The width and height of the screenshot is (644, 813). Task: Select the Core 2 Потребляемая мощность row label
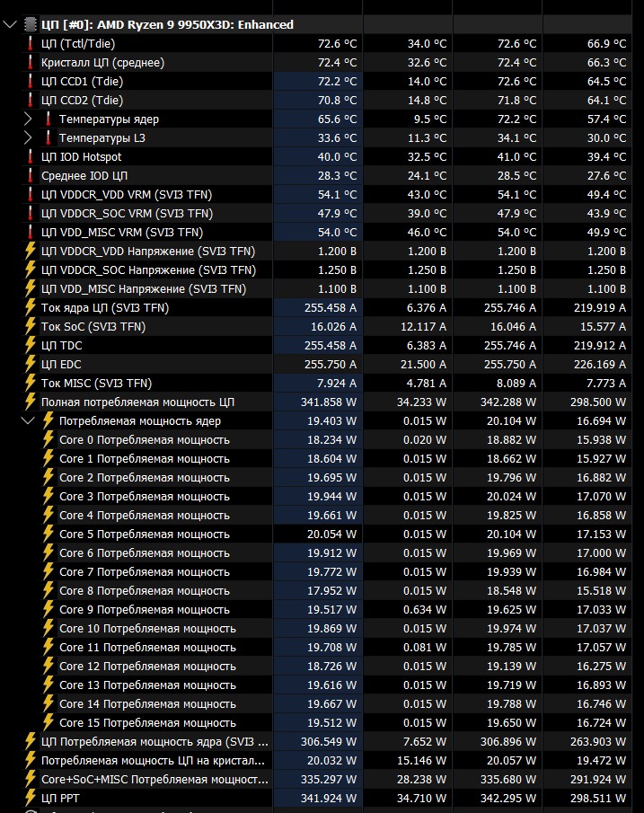click(x=145, y=478)
